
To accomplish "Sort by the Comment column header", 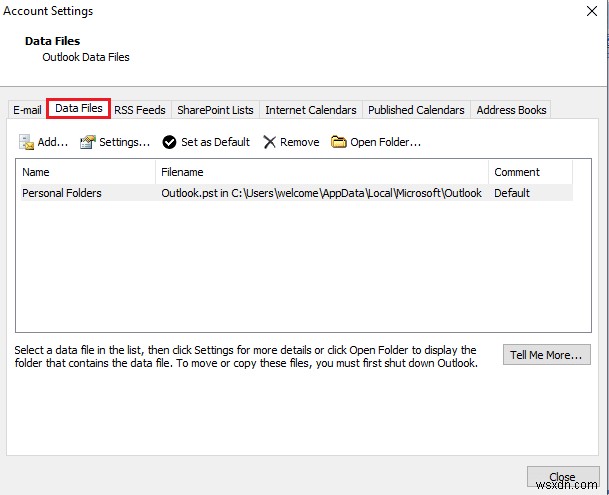I will (530, 172).
